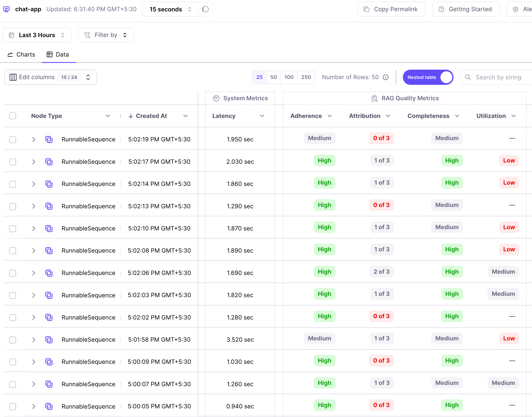532x417 pixels.
Task: Click the calendar icon in the Last 3 Hours selector
Action: [11, 35]
